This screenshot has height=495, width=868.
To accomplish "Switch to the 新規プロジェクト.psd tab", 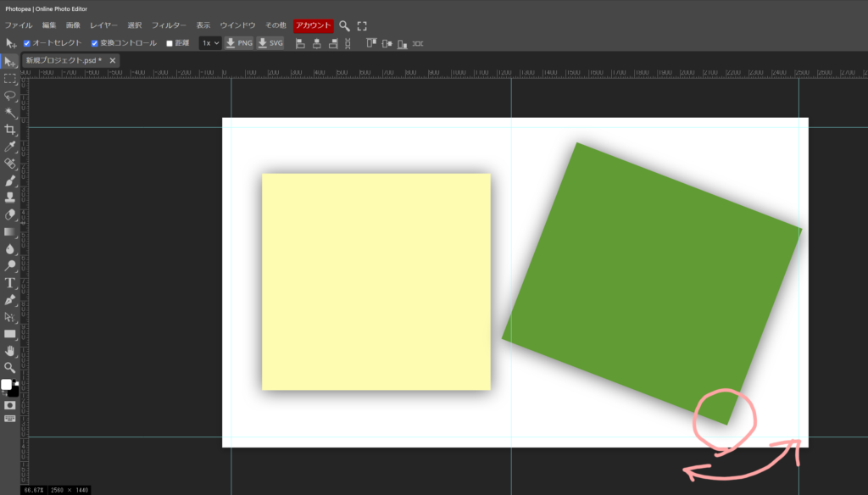I will 63,61.
